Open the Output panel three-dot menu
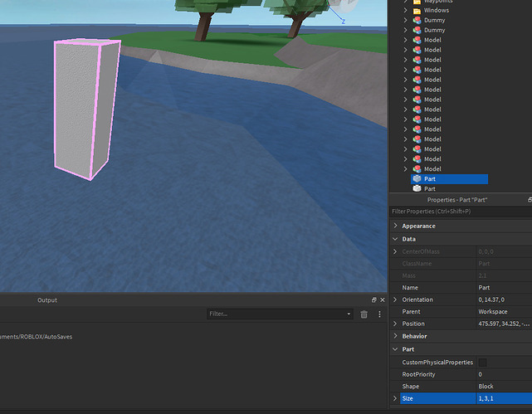This screenshot has width=532, height=414. [x=379, y=314]
